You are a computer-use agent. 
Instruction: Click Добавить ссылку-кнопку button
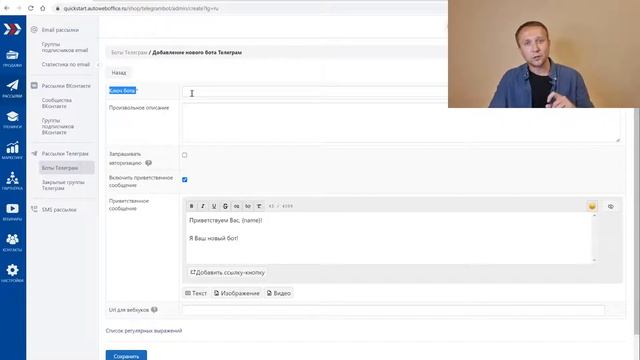(227, 272)
